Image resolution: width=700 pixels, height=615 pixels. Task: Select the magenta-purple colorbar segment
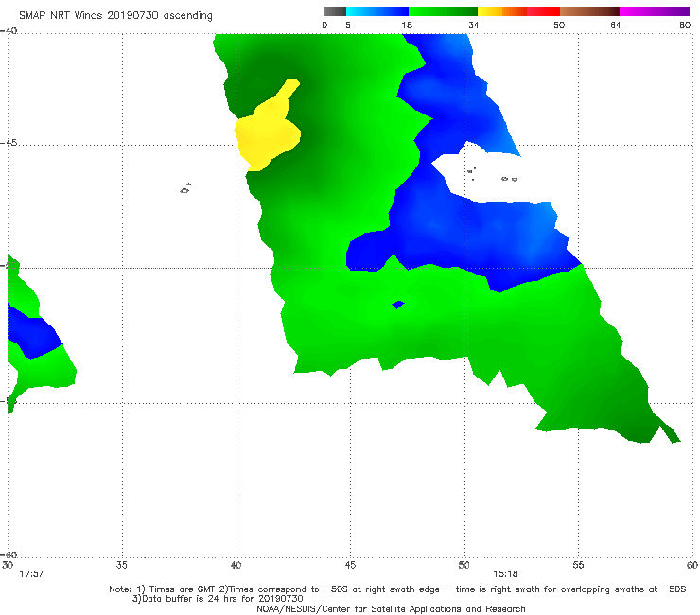[655, 11]
